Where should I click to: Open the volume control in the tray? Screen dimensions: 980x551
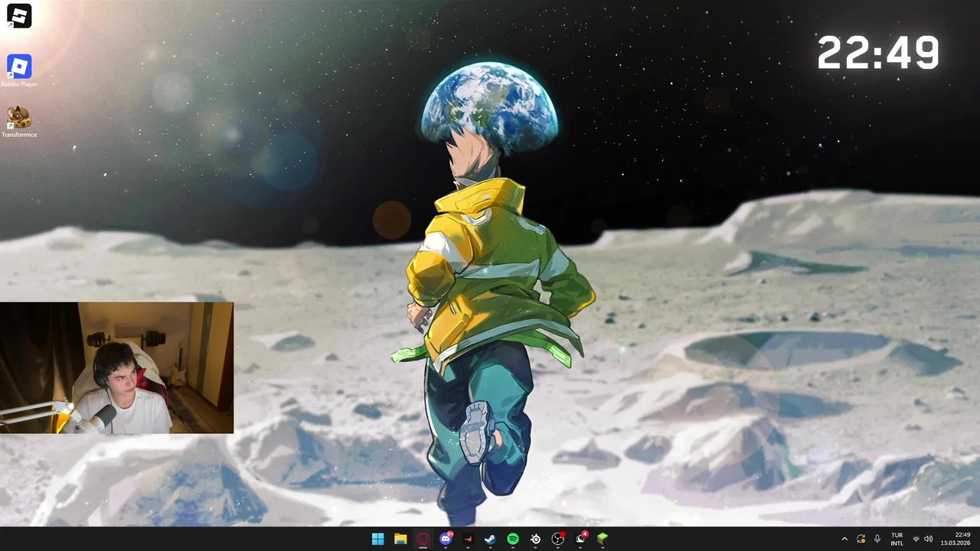[x=928, y=539]
